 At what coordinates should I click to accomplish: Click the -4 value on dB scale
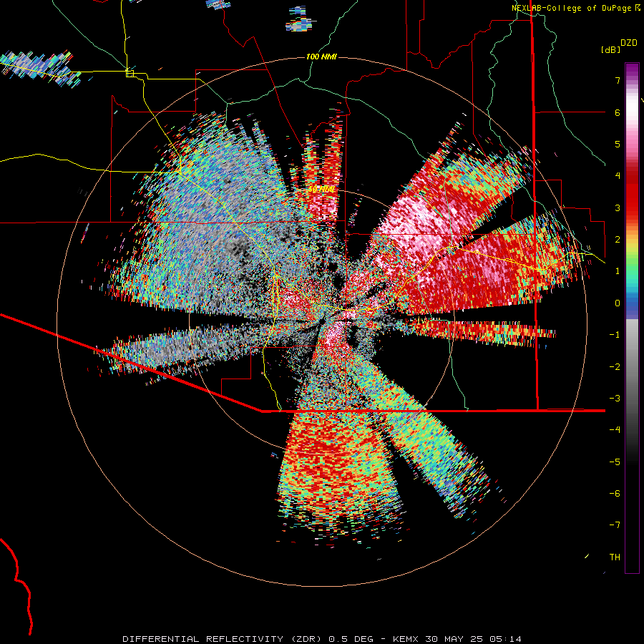click(x=615, y=430)
